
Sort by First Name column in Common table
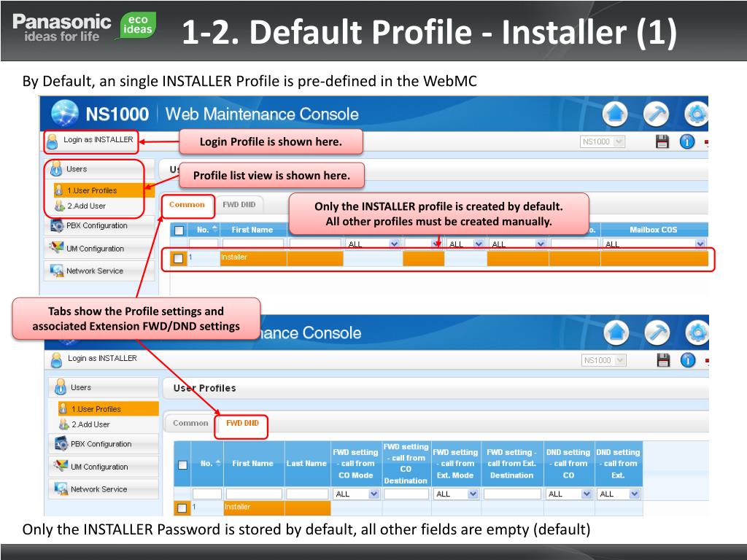[x=253, y=230]
